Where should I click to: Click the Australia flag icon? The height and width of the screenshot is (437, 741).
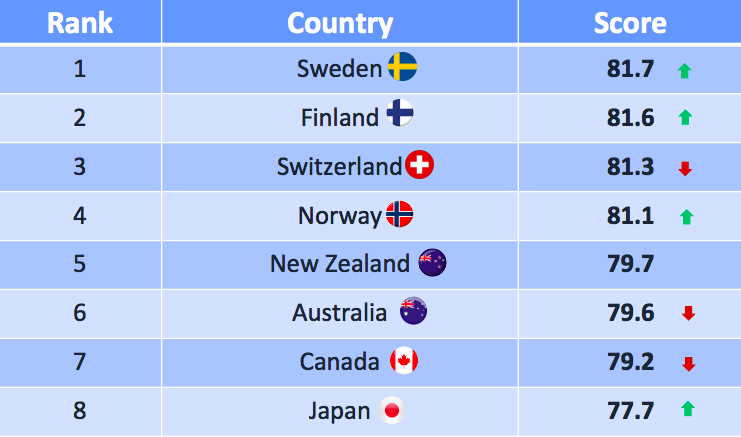[414, 311]
